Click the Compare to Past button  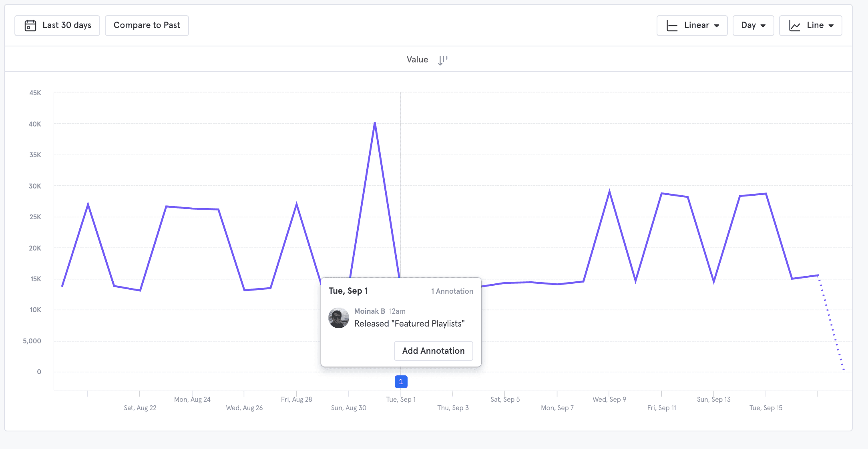pos(147,26)
